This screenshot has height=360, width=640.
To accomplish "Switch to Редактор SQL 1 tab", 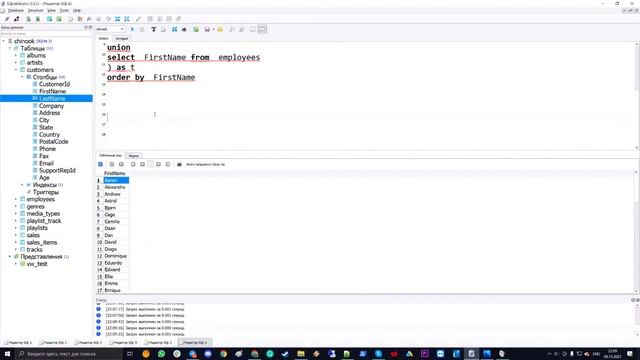I will pyautogui.click(x=18, y=342).
